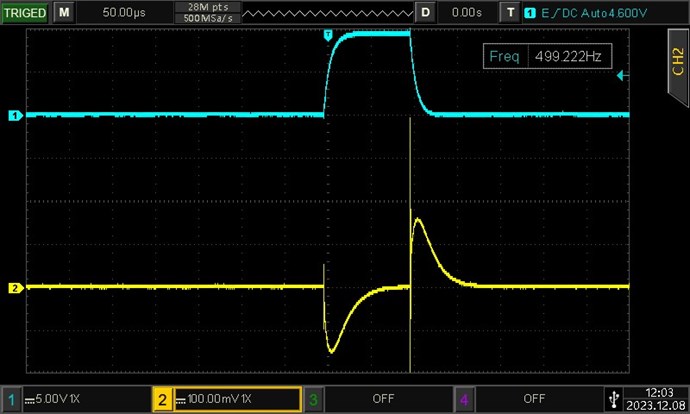Screen dimensions: 690x414
Task: Click the waveform memory overview bar
Action: pyautogui.click(x=327, y=14)
